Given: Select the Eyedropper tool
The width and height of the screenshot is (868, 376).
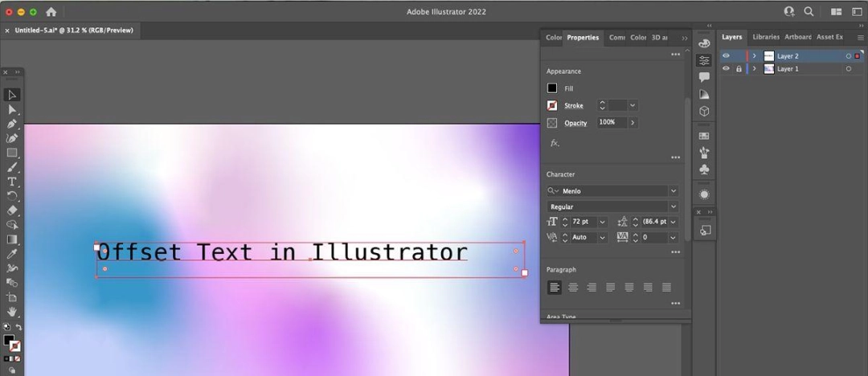Looking at the screenshot, I should coord(11,254).
